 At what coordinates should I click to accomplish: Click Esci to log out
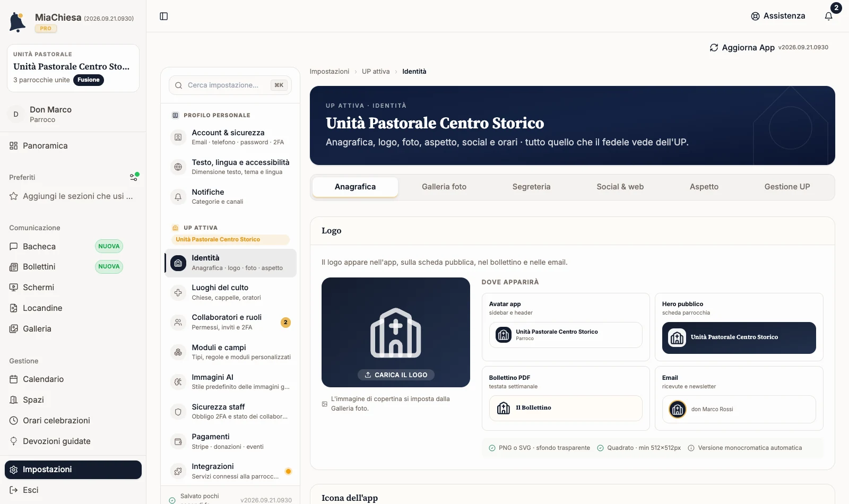(x=73, y=490)
